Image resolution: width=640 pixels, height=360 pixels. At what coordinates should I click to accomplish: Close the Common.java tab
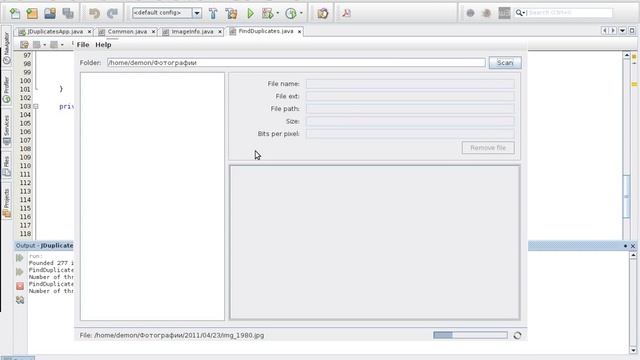tap(153, 31)
